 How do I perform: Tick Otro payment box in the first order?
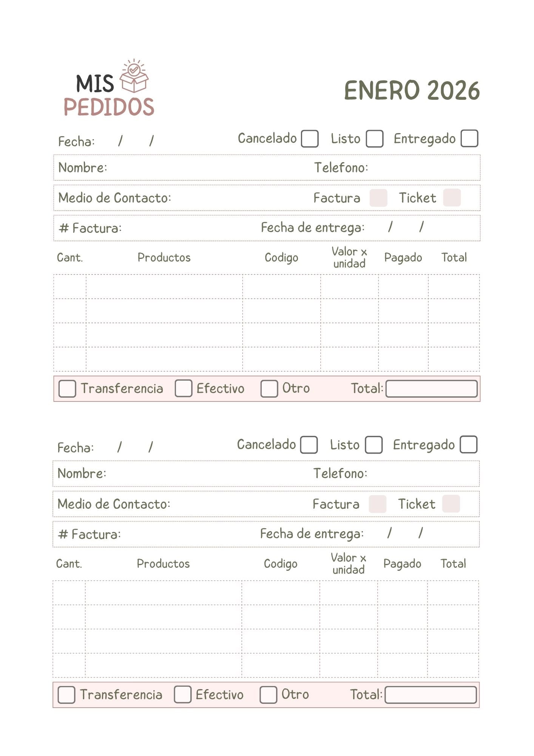coord(269,389)
